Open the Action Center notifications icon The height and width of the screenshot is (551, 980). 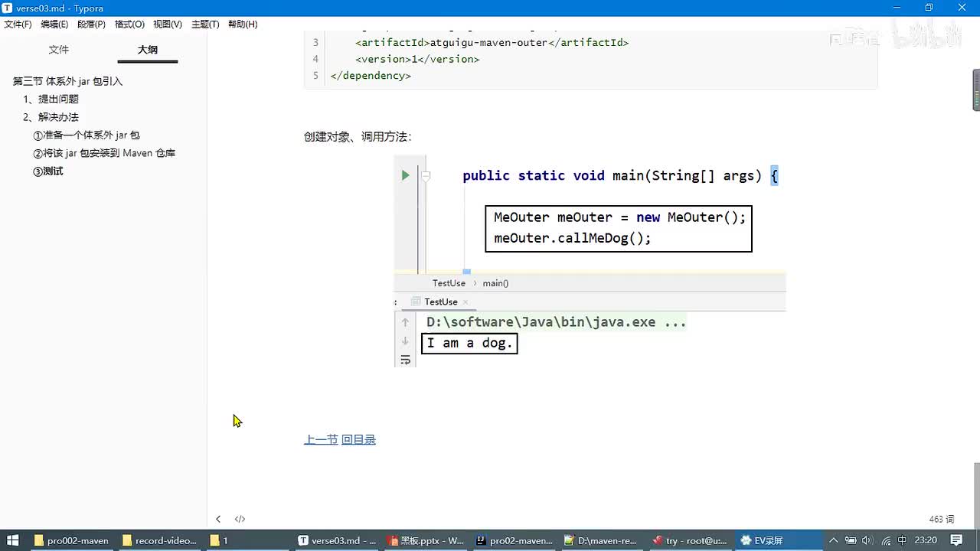click(957, 540)
